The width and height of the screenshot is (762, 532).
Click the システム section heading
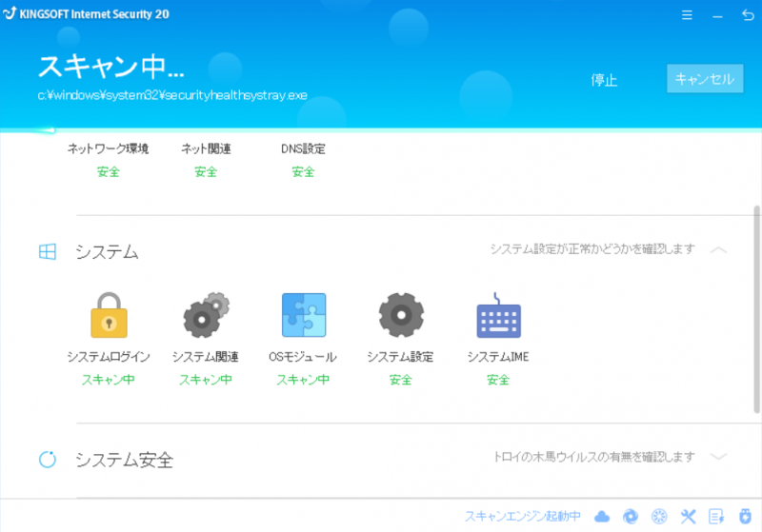coord(107,252)
